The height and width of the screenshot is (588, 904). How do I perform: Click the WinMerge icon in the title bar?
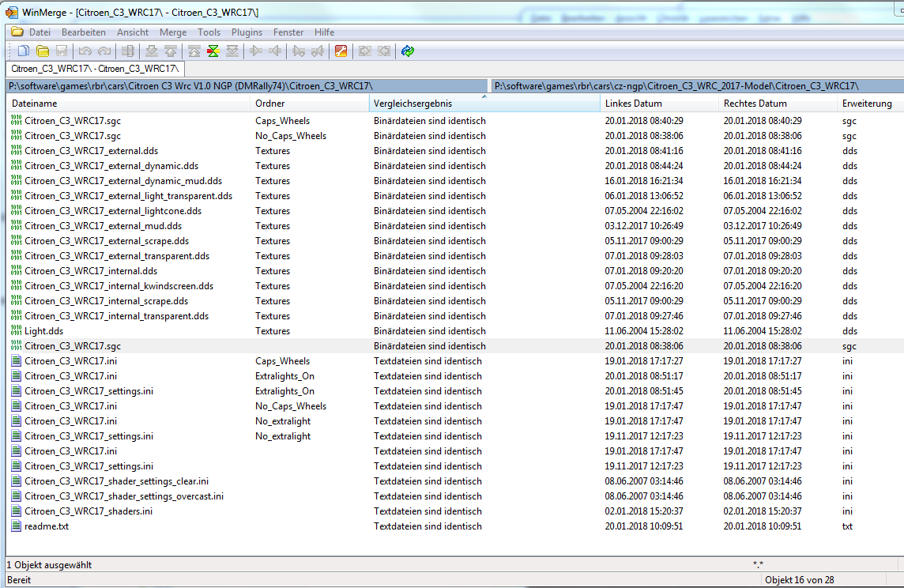point(11,12)
